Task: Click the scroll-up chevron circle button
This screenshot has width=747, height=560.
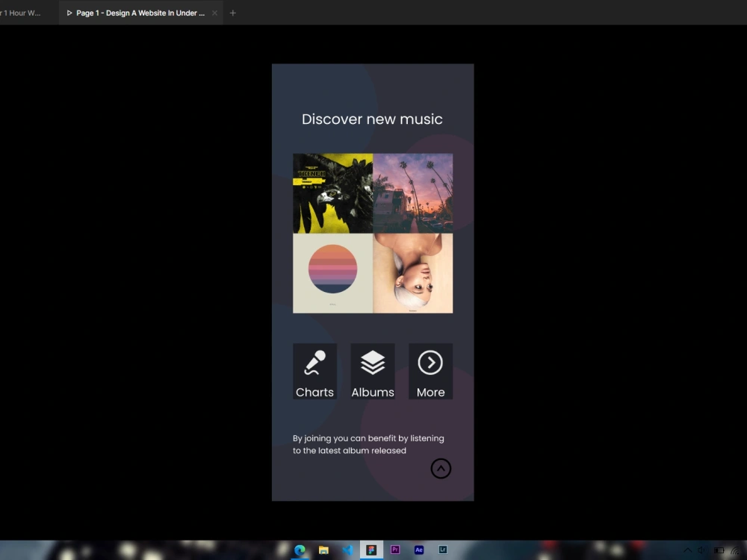Action: [x=441, y=469]
